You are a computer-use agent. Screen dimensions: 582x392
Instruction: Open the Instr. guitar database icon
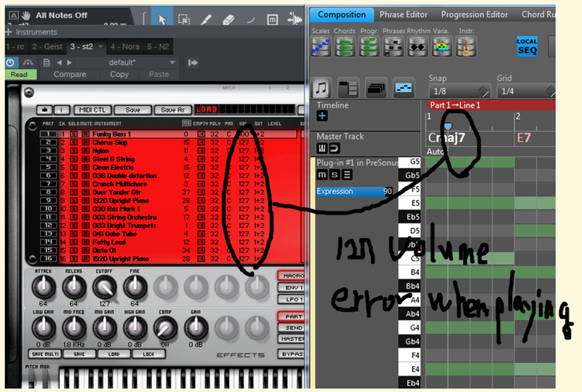(466, 46)
